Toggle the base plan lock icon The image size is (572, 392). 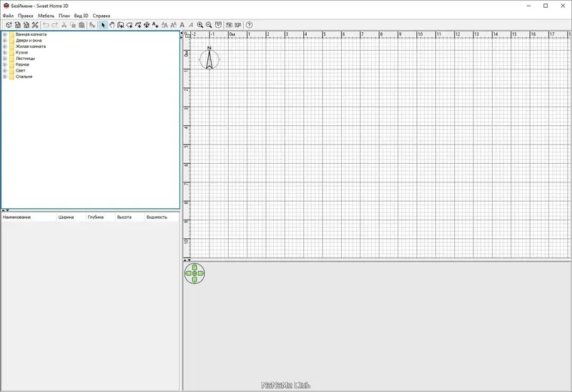click(187, 36)
